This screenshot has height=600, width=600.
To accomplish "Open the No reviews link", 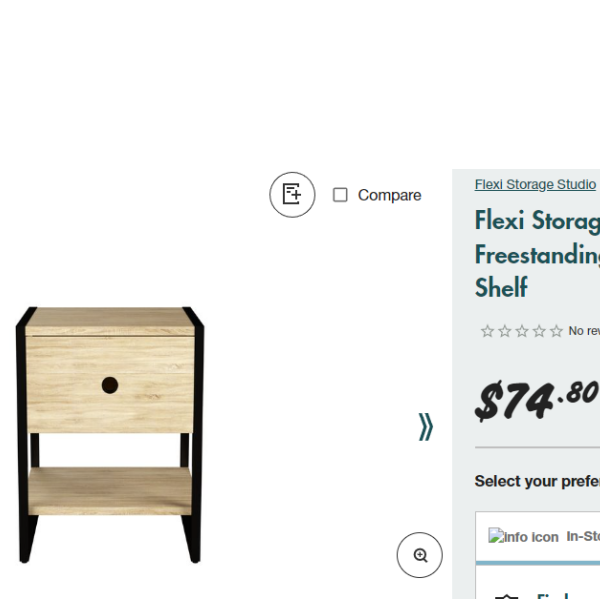I will click(x=584, y=331).
